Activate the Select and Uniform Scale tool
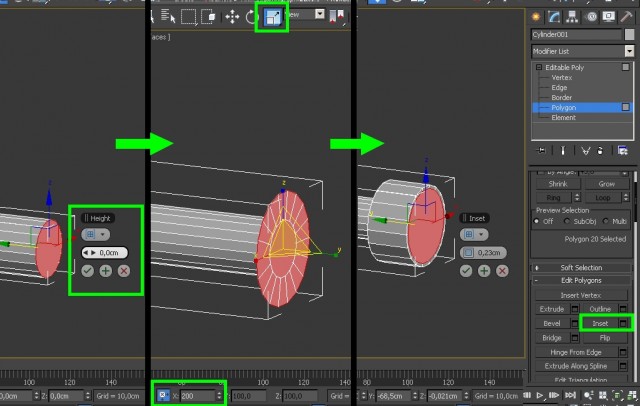 (x=272, y=17)
